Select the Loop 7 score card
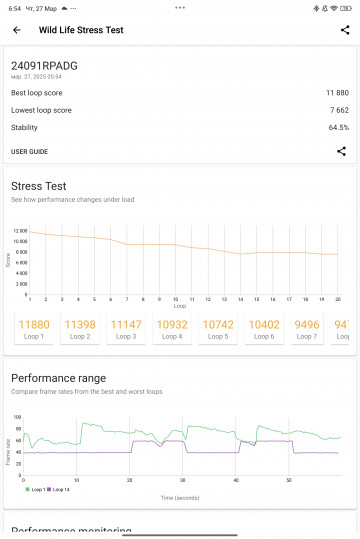This screenshot has height=539, width=360. pos(307,329)
